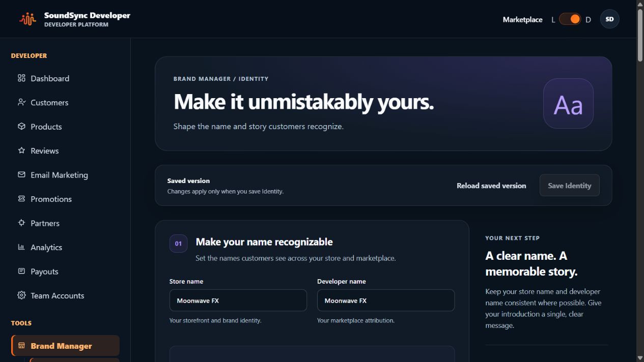Click the Promotions ticket icon
The height and width of the screenshot is (362, 644).
click(x=21, y=199)
